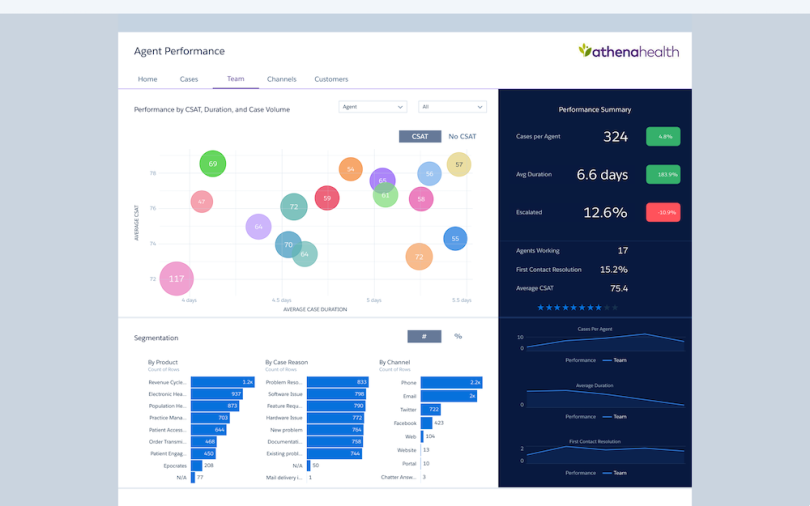810x506 pixels.
Task: Click the 15.2% First Contact Resolution value
Action: click(x=614, y=270)
